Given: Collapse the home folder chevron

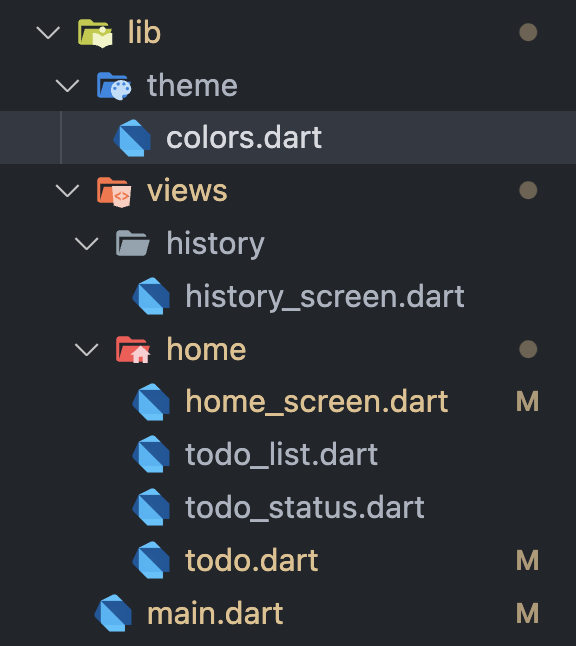Looking at the screenshot, I should coord(87,349).
